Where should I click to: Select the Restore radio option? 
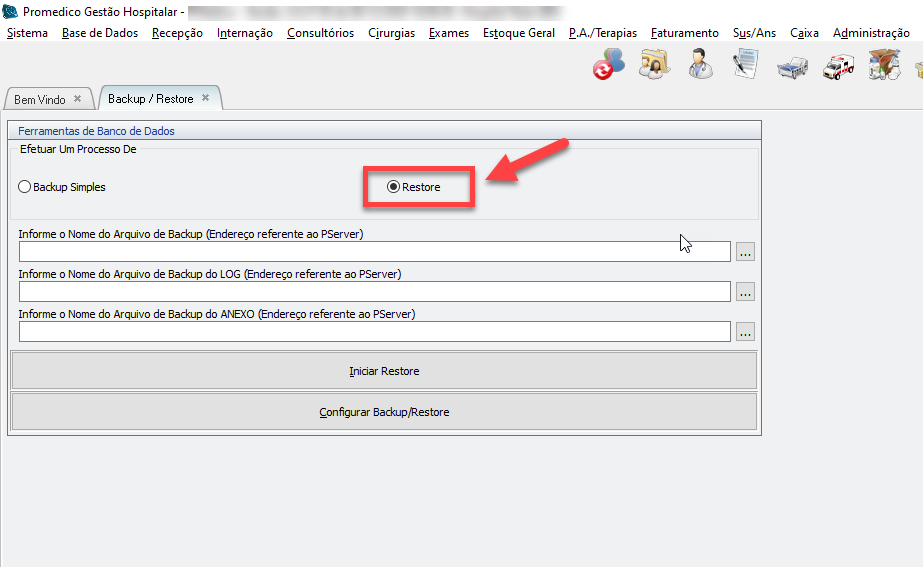(x=393, y=187)
